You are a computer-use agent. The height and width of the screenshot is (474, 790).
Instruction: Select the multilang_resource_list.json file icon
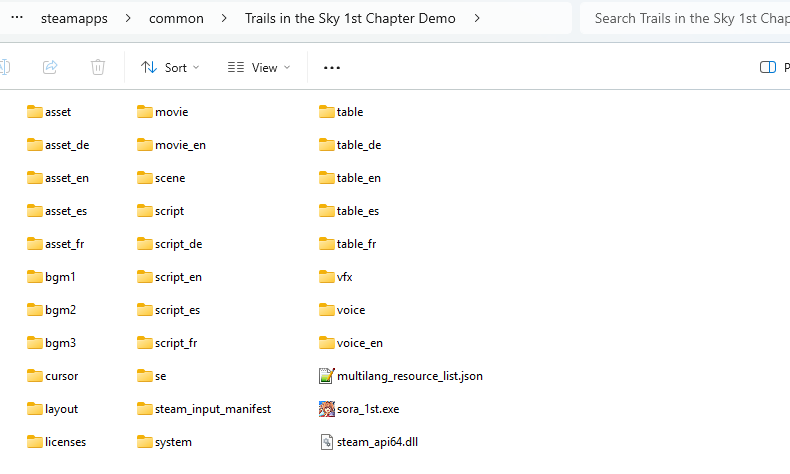326,376
